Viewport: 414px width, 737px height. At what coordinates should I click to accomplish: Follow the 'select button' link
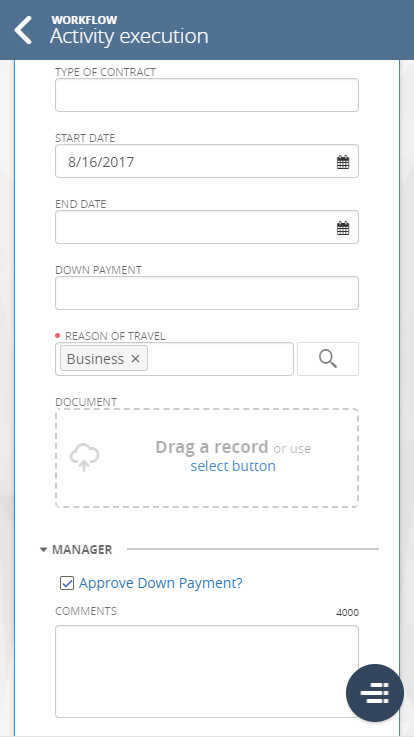tap(233, 466)
